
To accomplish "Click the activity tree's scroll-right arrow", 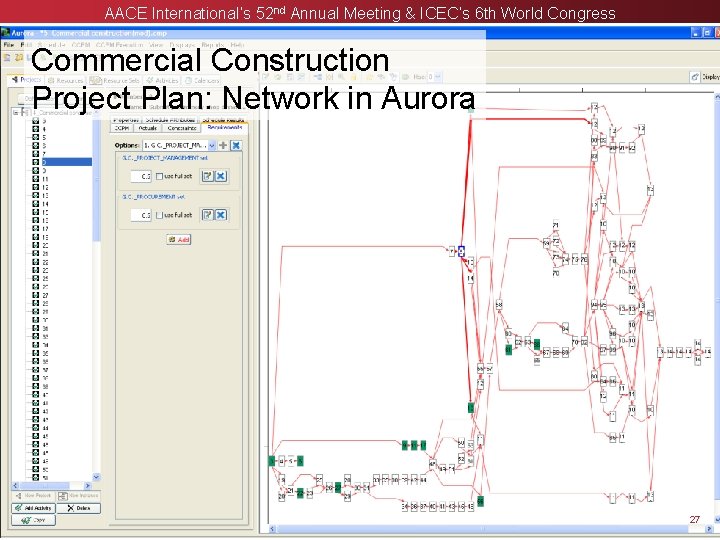I will [88, 485].
